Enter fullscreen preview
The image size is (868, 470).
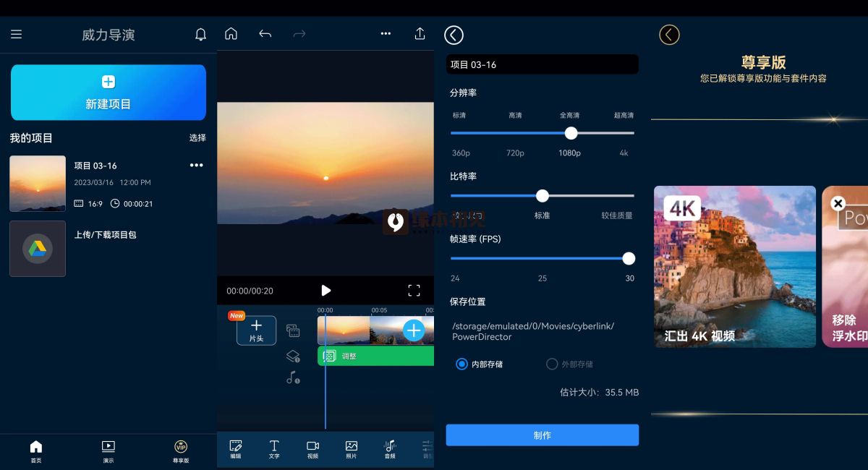click(x=414, y=290)
